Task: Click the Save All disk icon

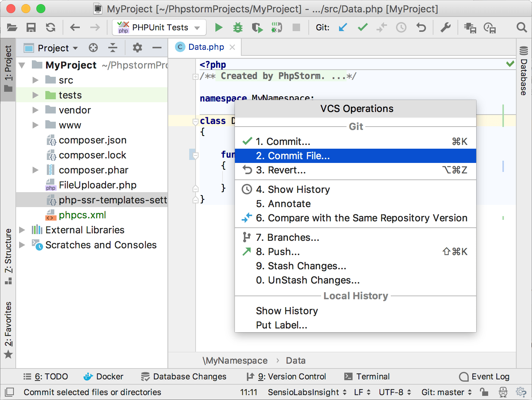Action: click(x=31, y=27)
